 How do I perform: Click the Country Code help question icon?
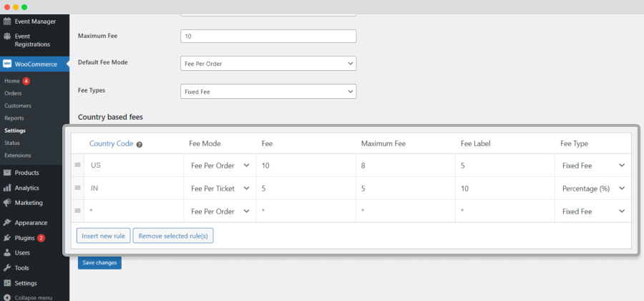point(140,144)
